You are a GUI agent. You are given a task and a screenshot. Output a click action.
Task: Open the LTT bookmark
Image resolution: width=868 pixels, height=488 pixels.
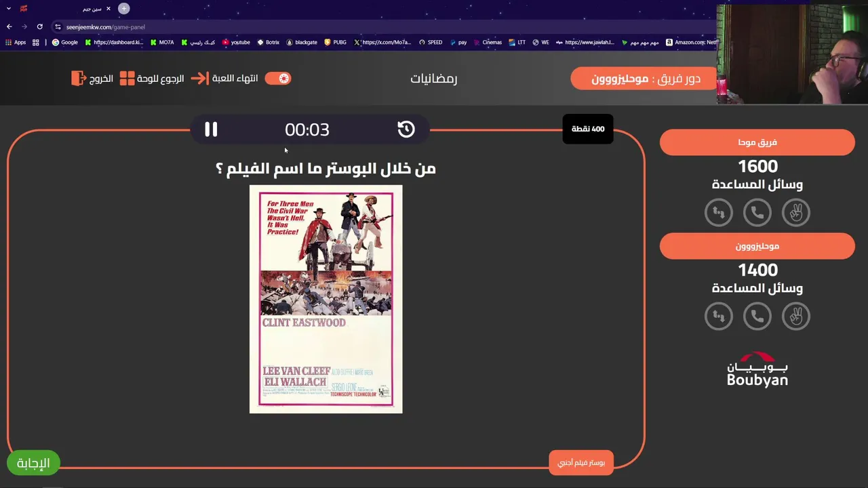[x=517, y=42]
